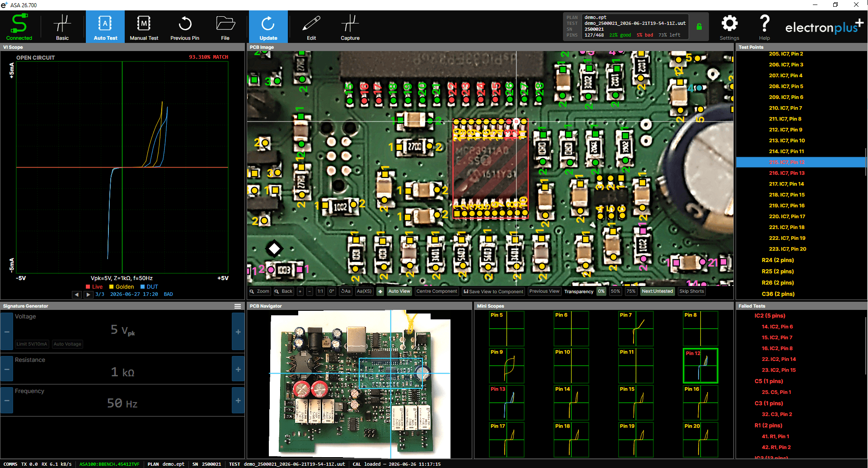Set transparency to 50%

pyautogui.click(x=615, y=291)
